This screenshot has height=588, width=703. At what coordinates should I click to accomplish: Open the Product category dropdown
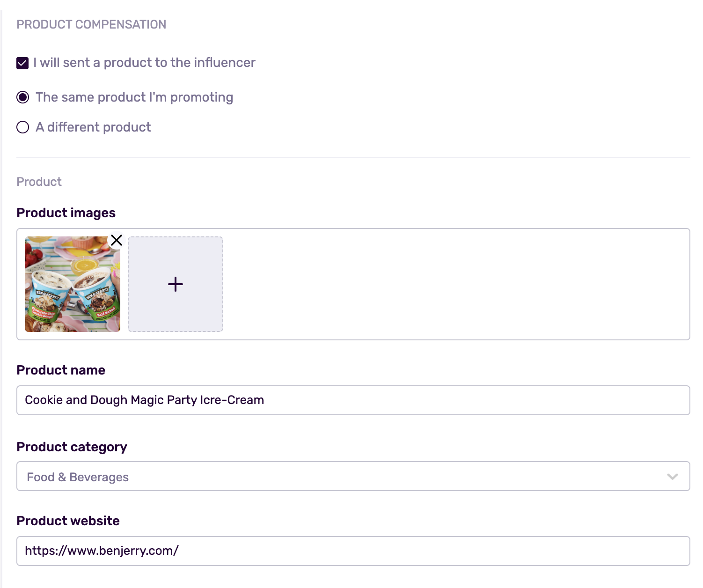(353, 476)
